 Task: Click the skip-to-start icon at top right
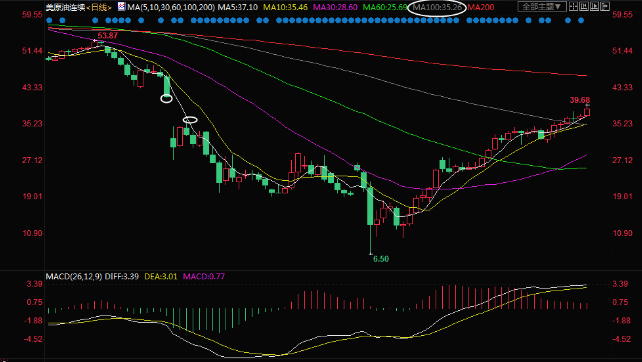pos(584,6)
